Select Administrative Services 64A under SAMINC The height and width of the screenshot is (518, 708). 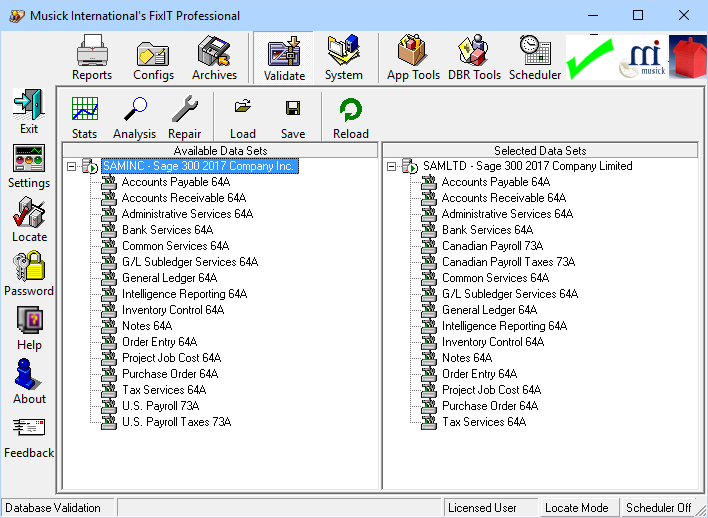[x=187, y=214]
